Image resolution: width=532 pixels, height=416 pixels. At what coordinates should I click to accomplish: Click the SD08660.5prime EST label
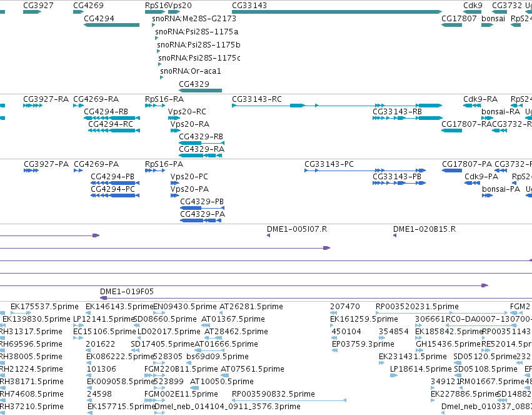tap(165, 319)
